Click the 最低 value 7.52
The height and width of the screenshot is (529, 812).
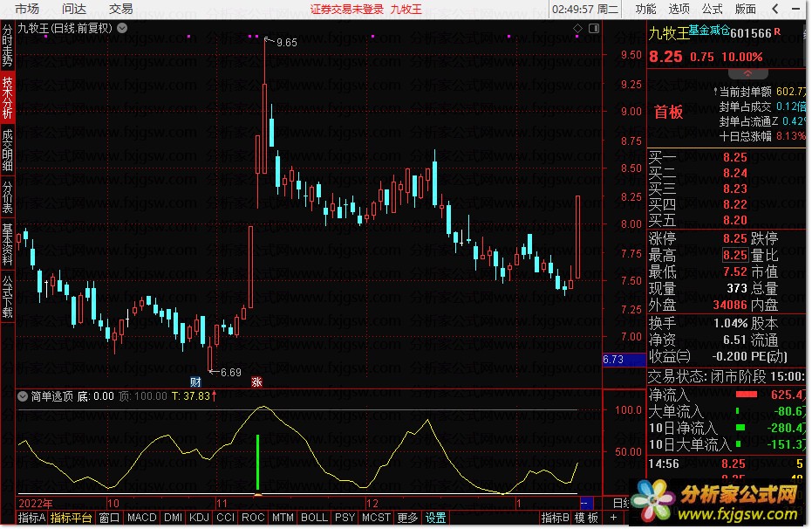tap(735, 271)
